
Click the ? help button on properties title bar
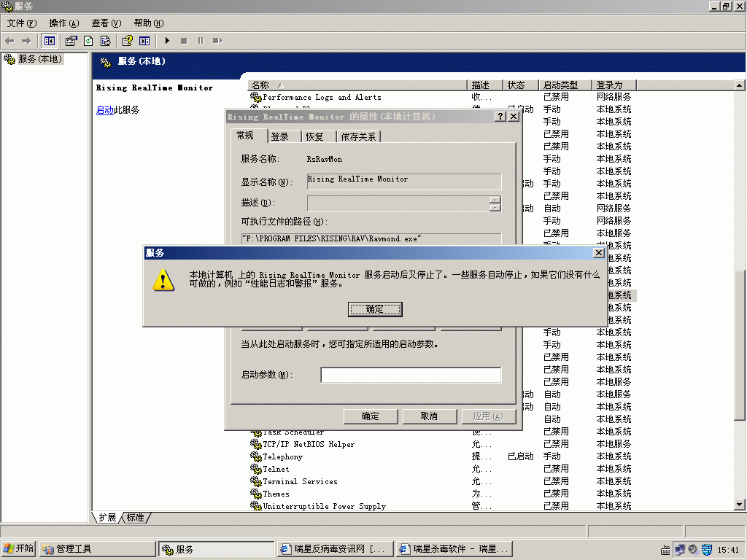click(500, 117)
